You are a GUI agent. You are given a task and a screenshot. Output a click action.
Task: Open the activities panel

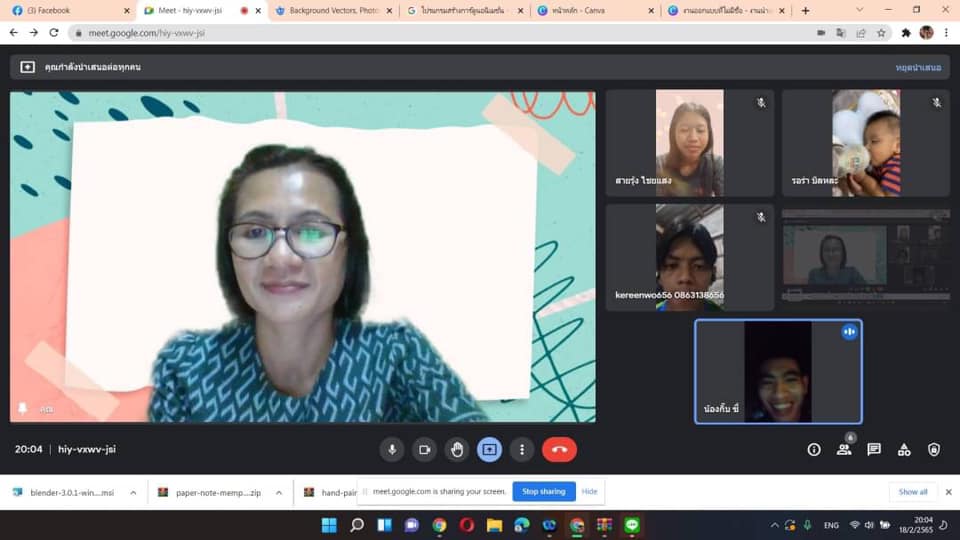(904, 450)
